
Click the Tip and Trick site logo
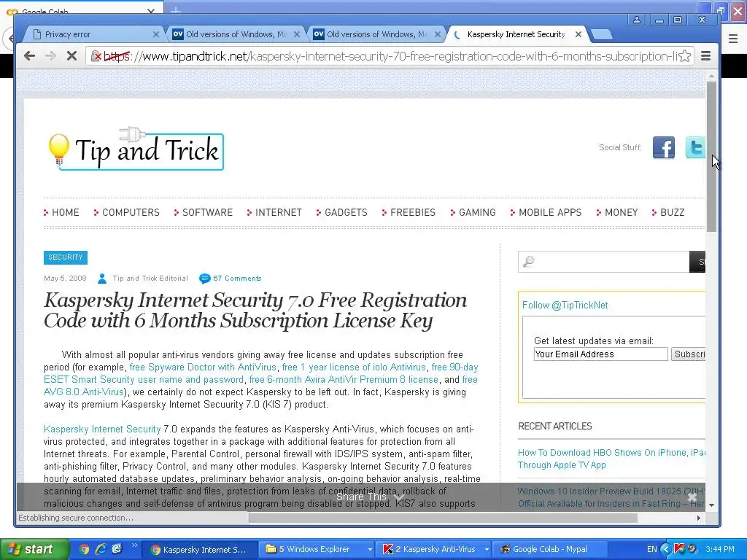tap(136, 149)
